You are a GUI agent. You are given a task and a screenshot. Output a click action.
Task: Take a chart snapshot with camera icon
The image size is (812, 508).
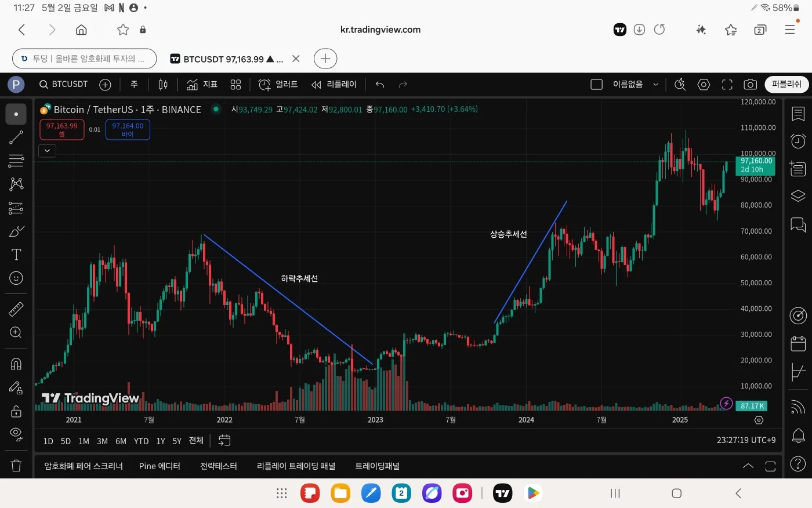(x=750, y=85)
